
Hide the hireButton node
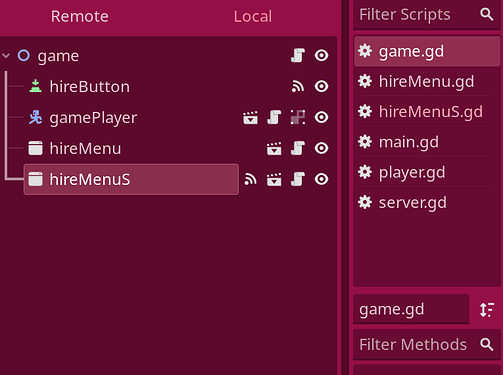click(321, 86)
